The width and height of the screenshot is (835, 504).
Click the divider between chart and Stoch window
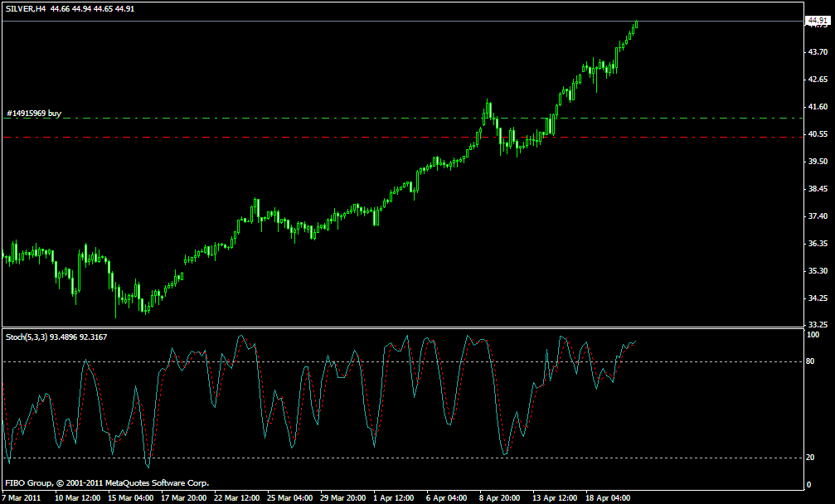403,327
